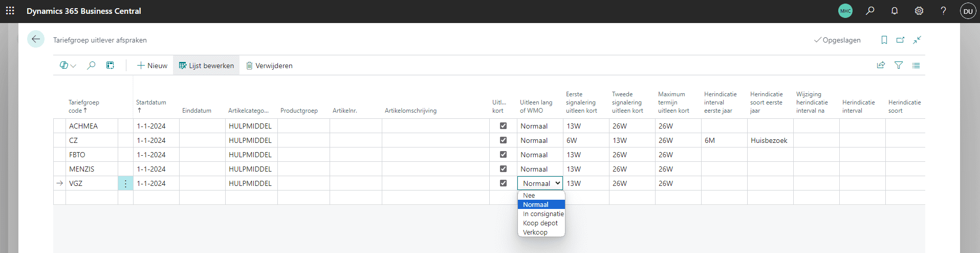980x253 pixels.
Task: Open notifications bell
Action: point(895,11)
